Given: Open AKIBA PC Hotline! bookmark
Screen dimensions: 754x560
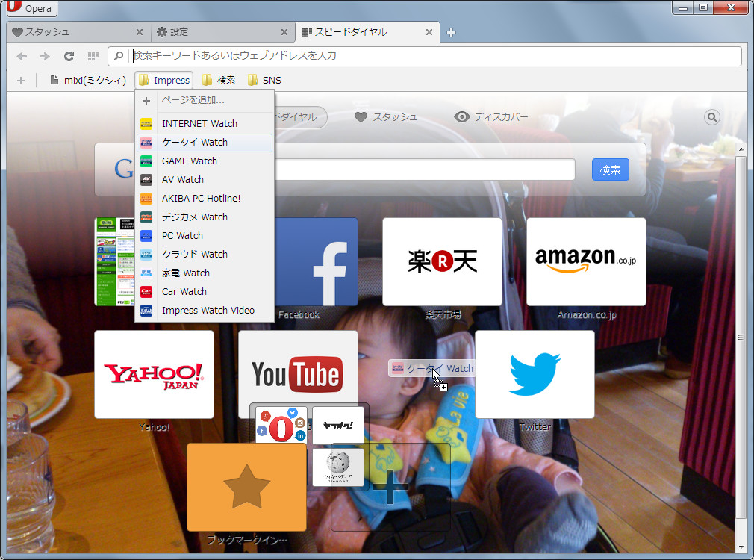Looking at the screenshot, I should point(205,198).
